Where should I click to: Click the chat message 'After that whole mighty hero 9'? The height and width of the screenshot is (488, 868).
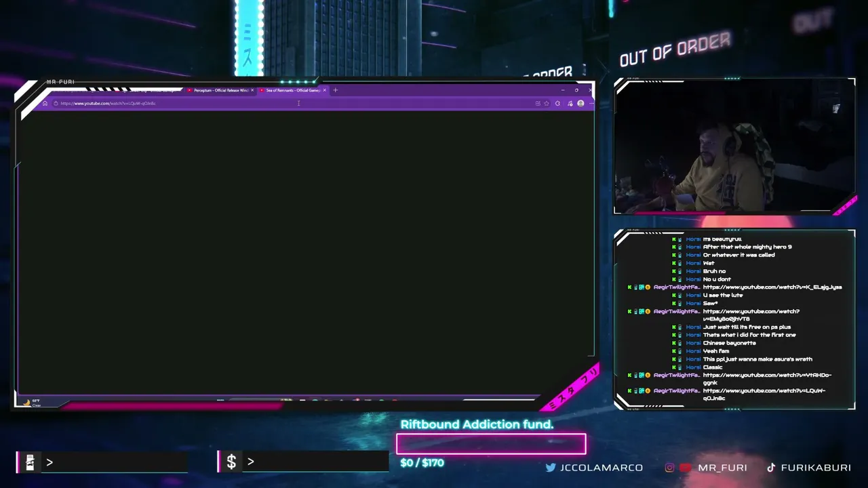(x=747, y=247)
